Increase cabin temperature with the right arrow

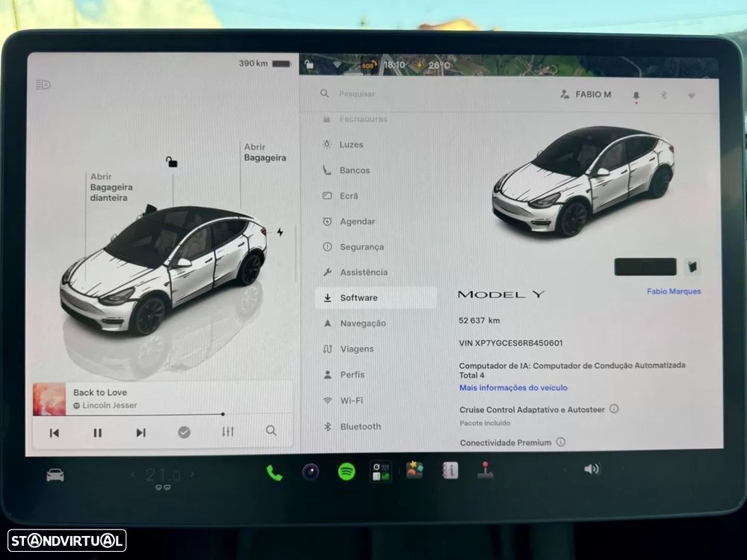click(193, 474)
